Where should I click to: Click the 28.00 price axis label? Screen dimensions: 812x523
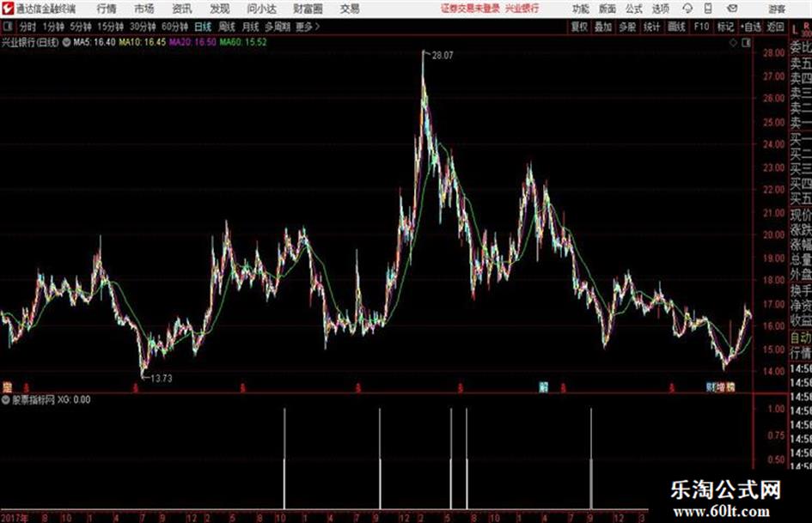tap(773, 53)
